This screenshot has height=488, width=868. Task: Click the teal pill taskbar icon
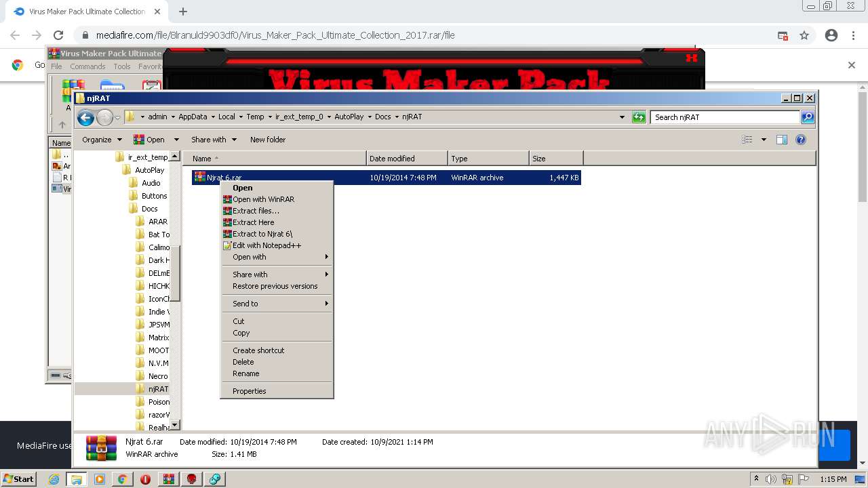pyautogui.click(x=215, y=479)
